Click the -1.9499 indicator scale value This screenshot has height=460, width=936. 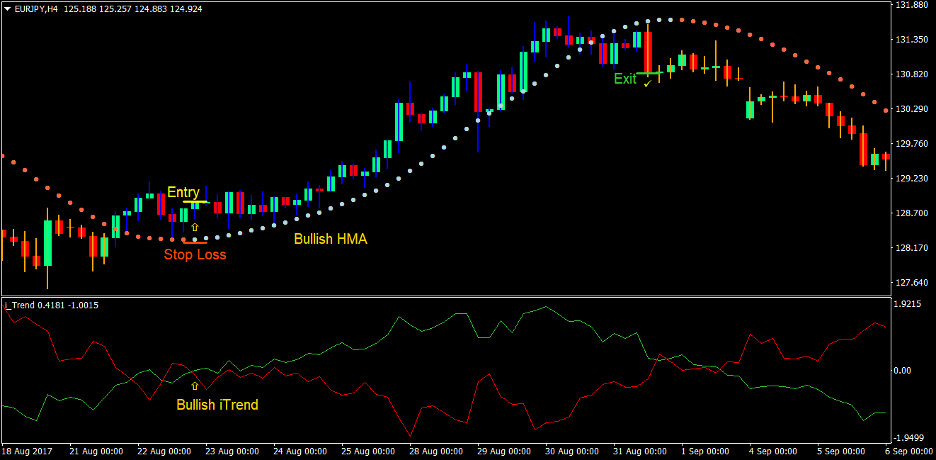(x=910, y=436)
